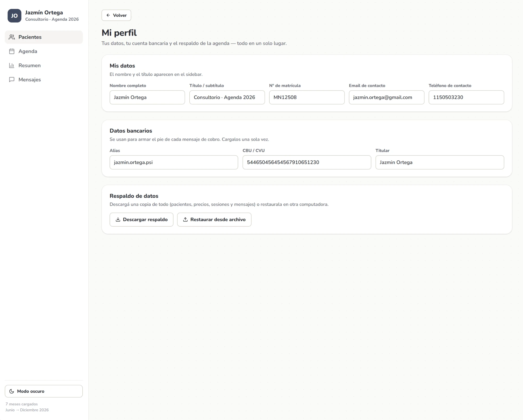523x420 pixels.
Task: Select Restaurar desde archivo button
Action: [x=214, y=220]
